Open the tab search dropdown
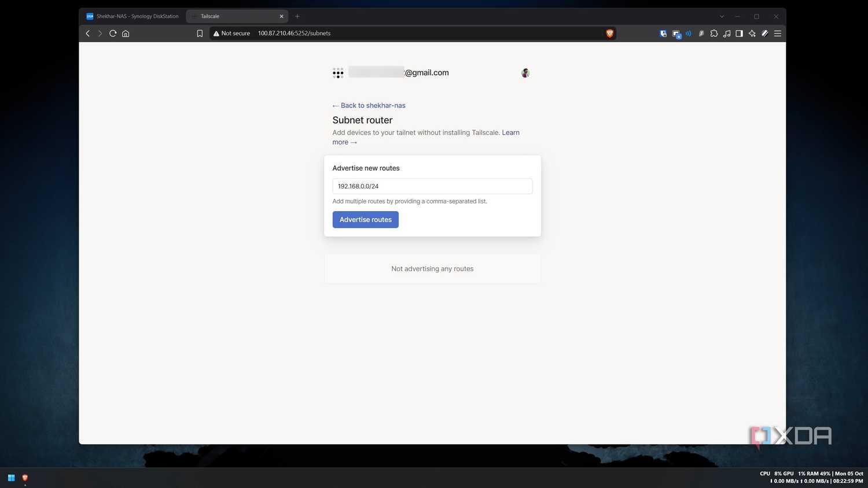Image resolution: width=868 pixels, height=488 pixels. (x=722, y=16)
